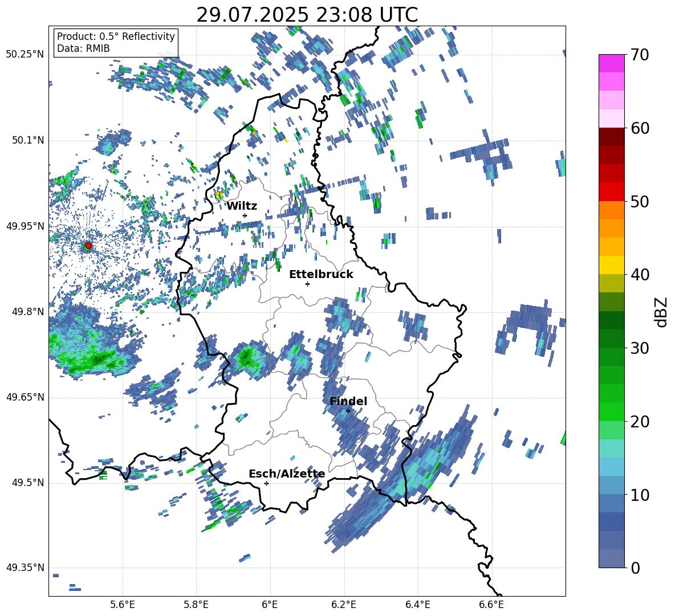675x616 pixels.
Task: Click the 20 colorbar tick value
Action: point(640,422)
